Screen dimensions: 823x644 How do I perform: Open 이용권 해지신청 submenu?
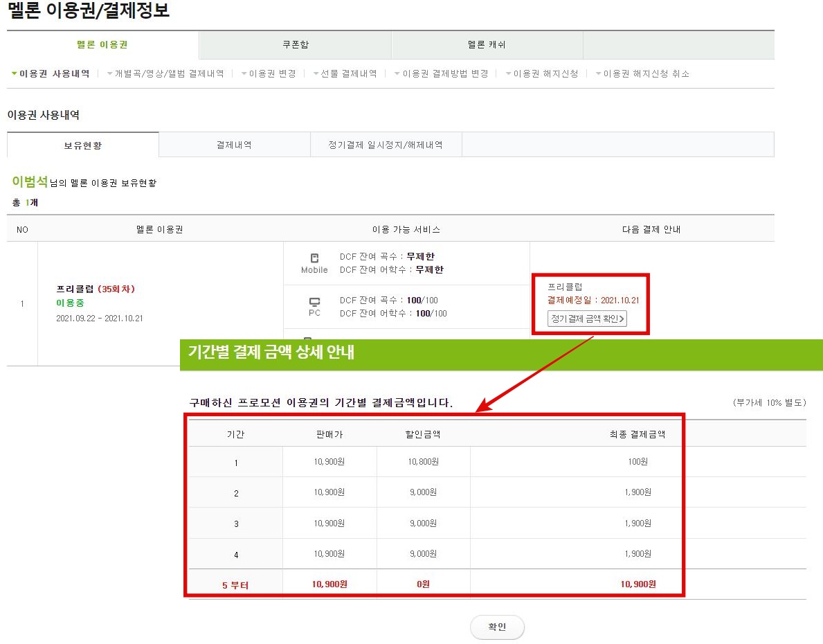tap(542, 73)
